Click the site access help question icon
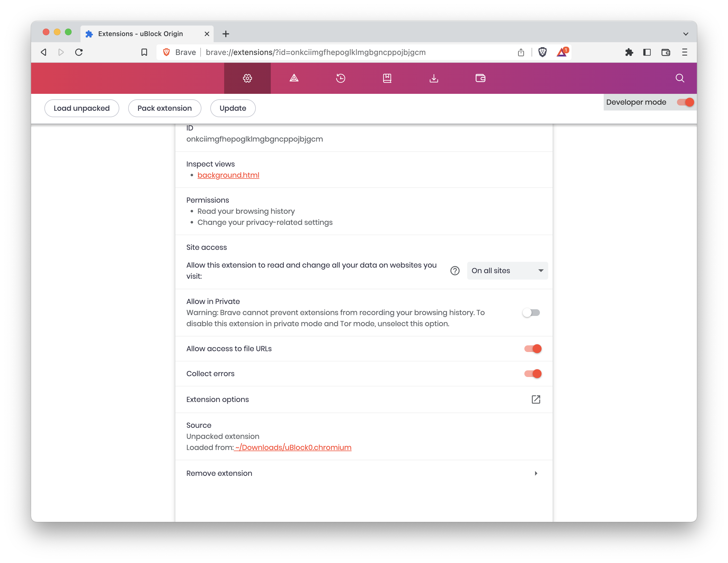 [x=455, y=270]
